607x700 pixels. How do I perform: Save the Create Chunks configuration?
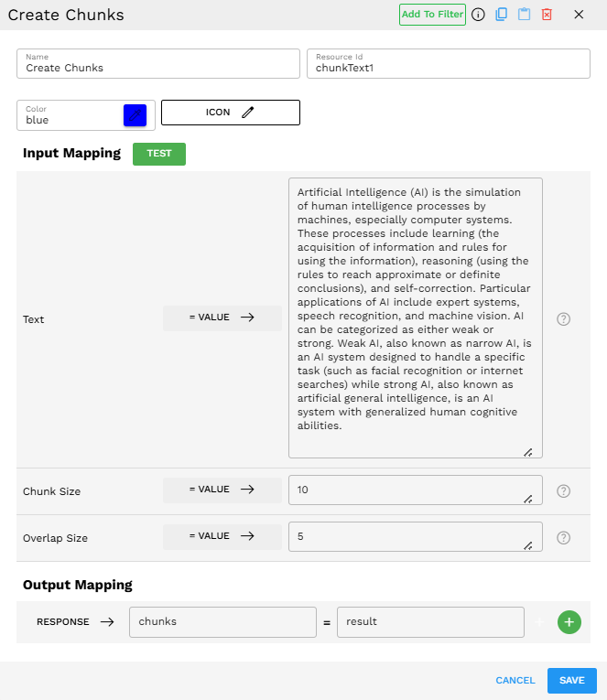pyautogui.click(x=571, y=681)
